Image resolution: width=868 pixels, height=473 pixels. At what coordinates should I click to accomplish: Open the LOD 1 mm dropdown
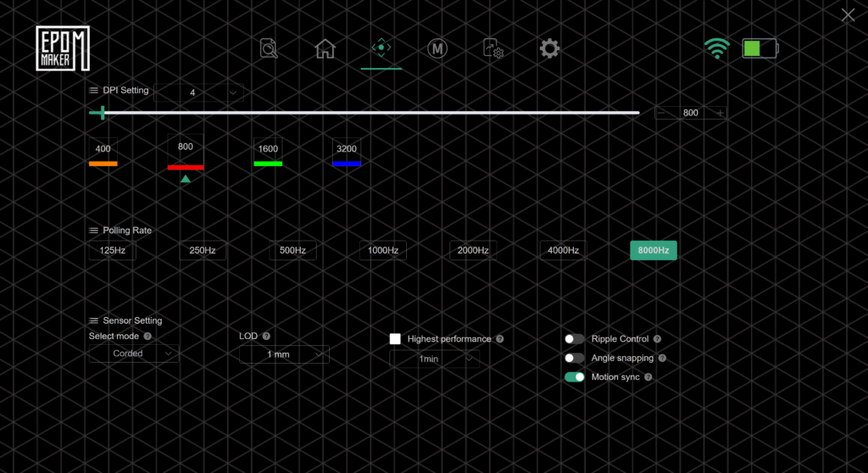point(284,354)
